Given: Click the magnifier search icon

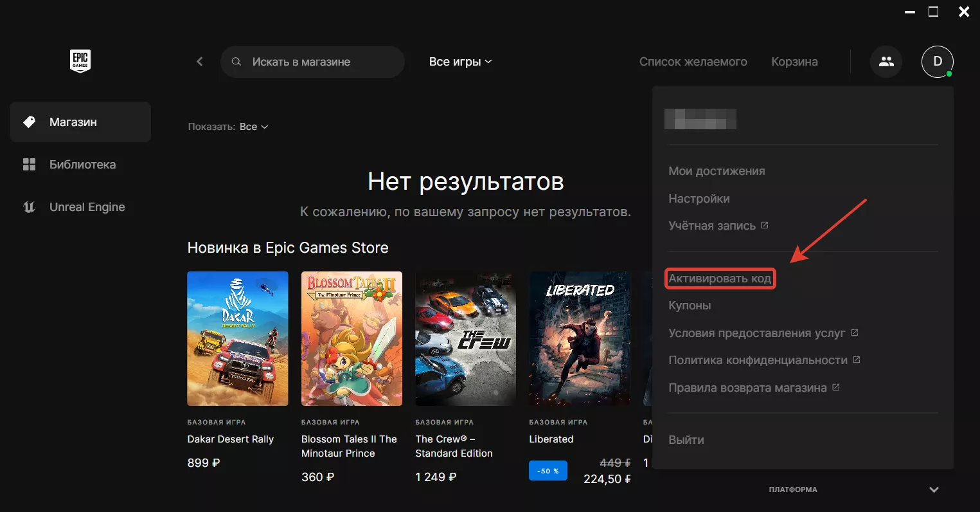Looking at the screenshot, I should coord(236,62).
